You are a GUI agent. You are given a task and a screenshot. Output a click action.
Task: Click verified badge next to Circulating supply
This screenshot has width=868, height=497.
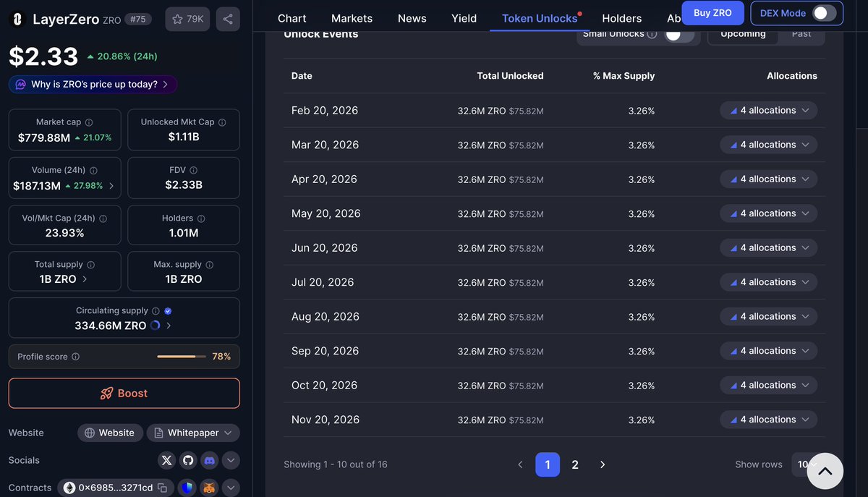pyautogui.click(x=168, y=311)
